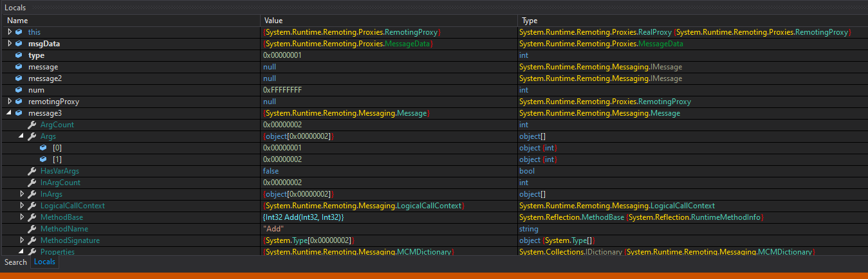Expand the 'this' variable node
The height and width of the screenshot is (279, 868).
10,32
